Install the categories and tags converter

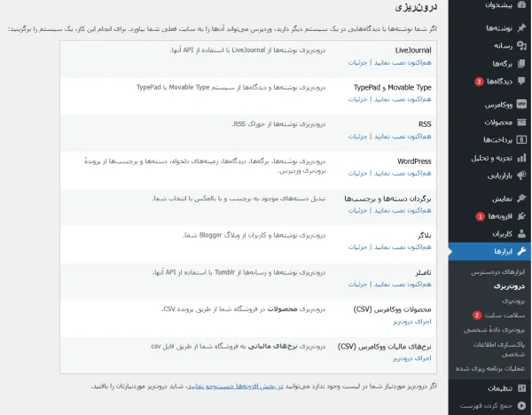(403, 210)
